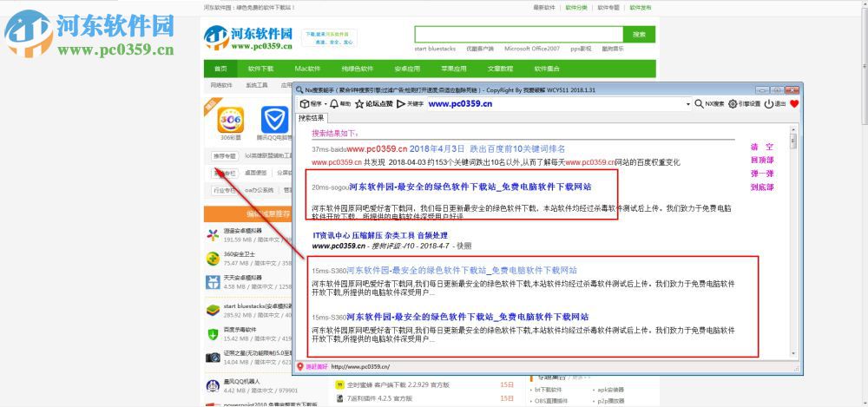868x407 pixels.
Task: Click the green 搜索 button
Action: click(x=639, y=35)
